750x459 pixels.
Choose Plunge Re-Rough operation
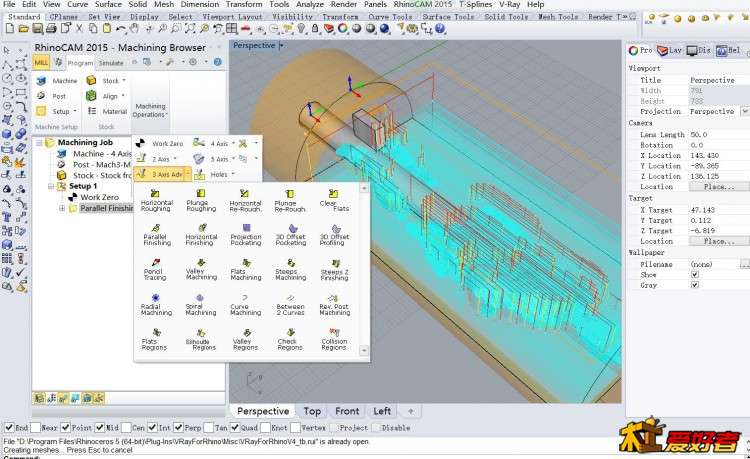tap(290, 200)
